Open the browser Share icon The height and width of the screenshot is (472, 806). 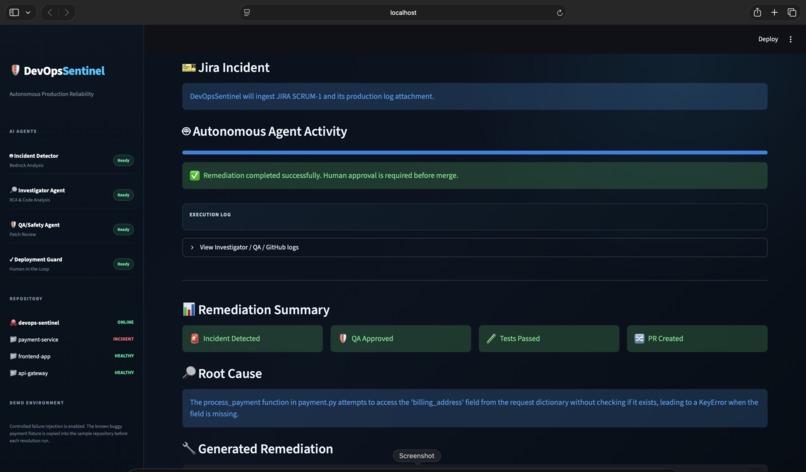(757, 12)
